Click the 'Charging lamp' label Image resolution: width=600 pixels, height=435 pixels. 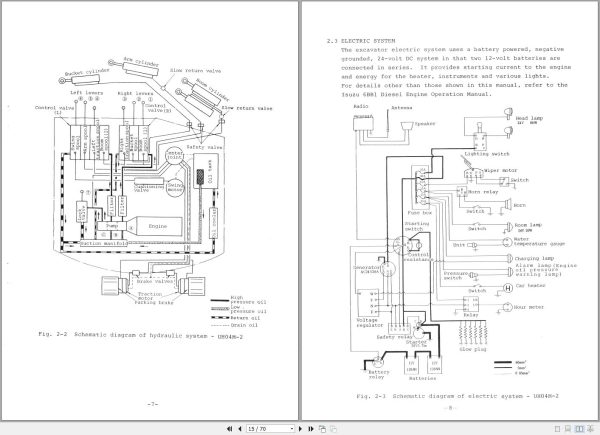click(x=534, y=259)
